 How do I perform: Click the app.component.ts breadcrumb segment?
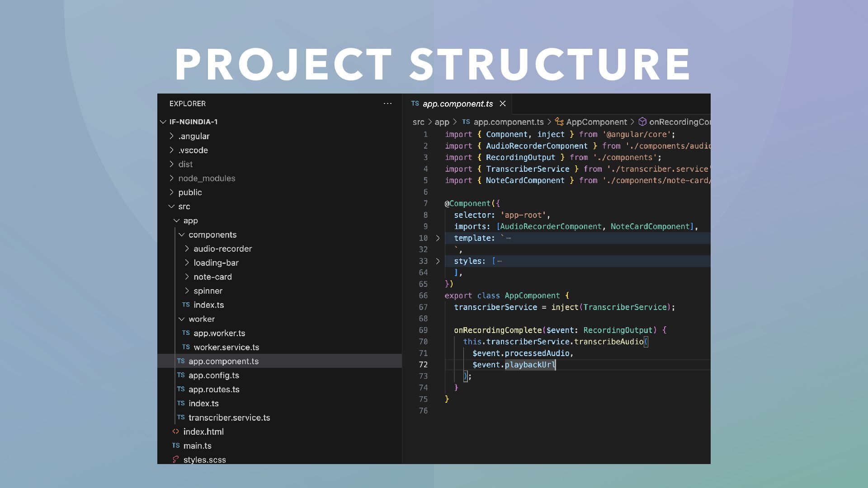508,122
